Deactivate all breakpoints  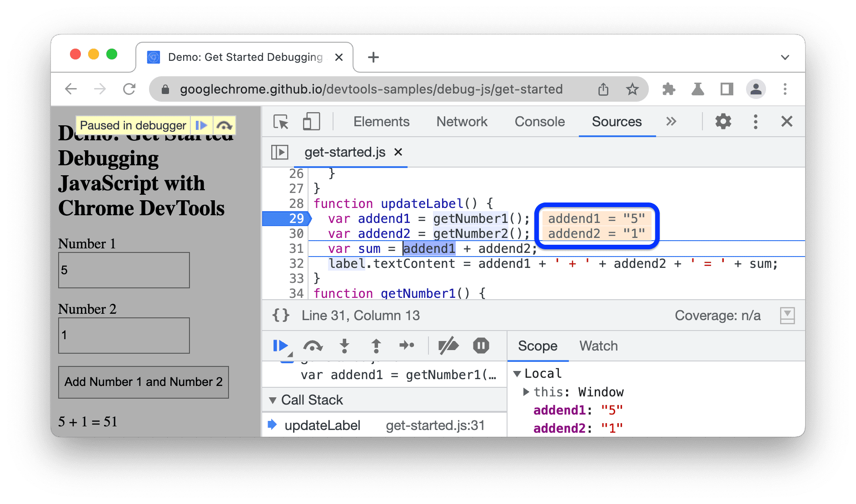pos(449,346)
